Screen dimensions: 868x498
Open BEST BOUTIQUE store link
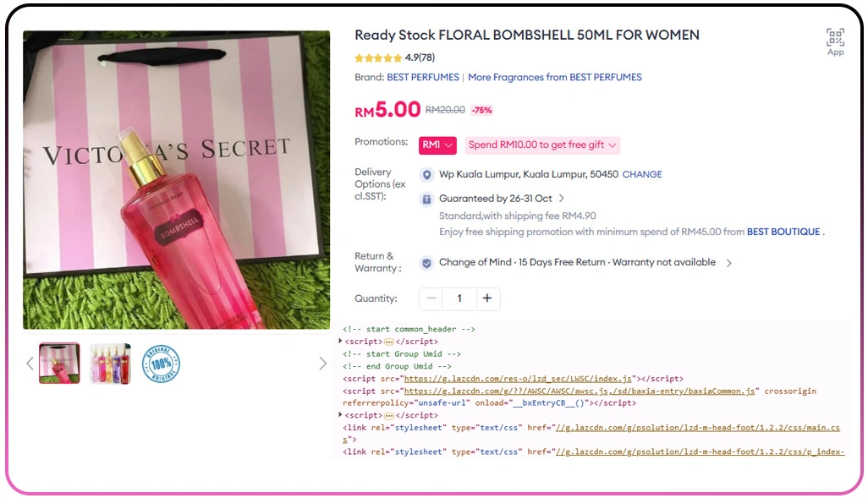(783, 232)
